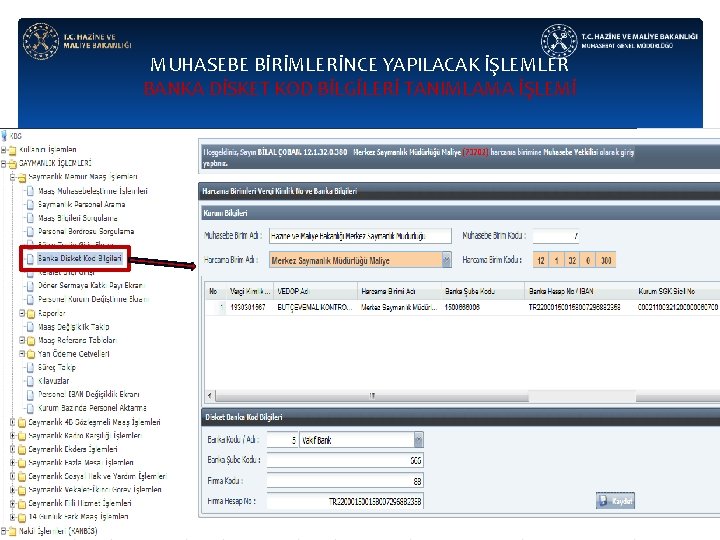Click folder icon of Saymanlık Ekders İşlemleri

click(22, 450)
